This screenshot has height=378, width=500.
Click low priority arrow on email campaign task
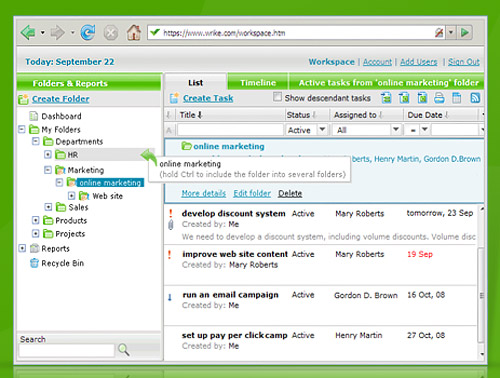click(170, 297)
